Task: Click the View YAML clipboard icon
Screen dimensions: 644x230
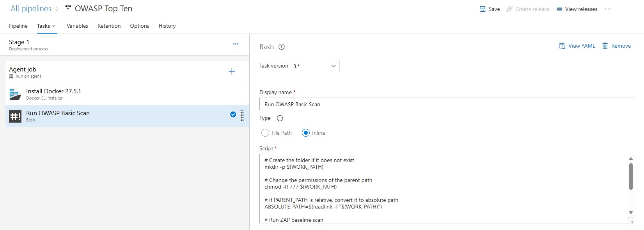Action: pyautogui.click(x=562, y=46)
